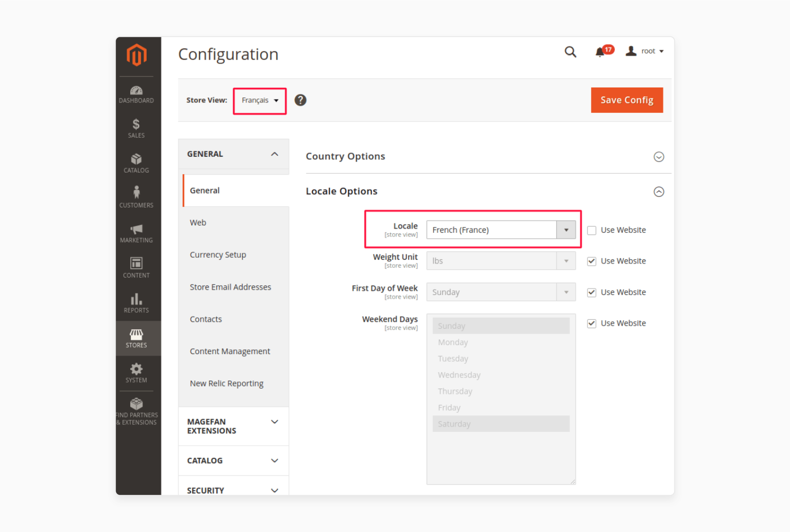The height and width of the screenshot is (532, 790).
Task: Open the First Day of Week dropdown
Action: point(501,292)
